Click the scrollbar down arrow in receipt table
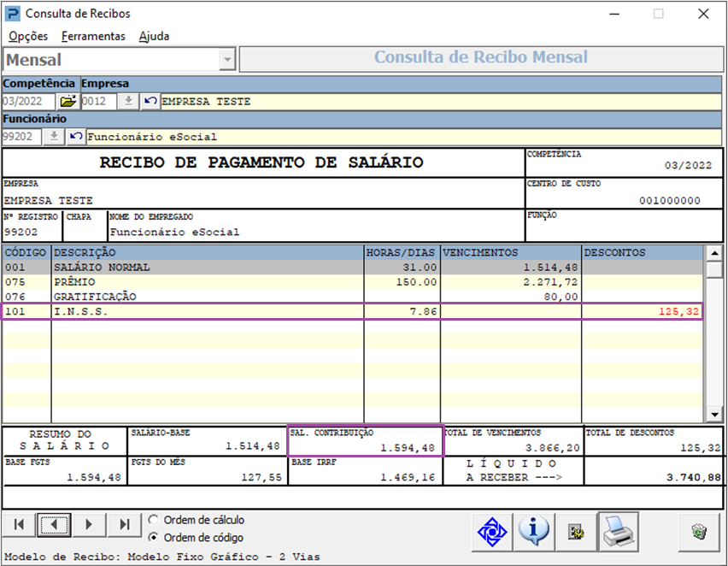This screenshot has height=566, width=728. point(714,414)
